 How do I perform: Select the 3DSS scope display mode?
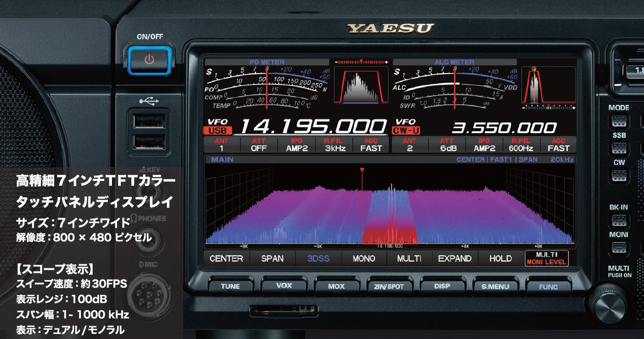pyautogui.click(x=318, y=258)
